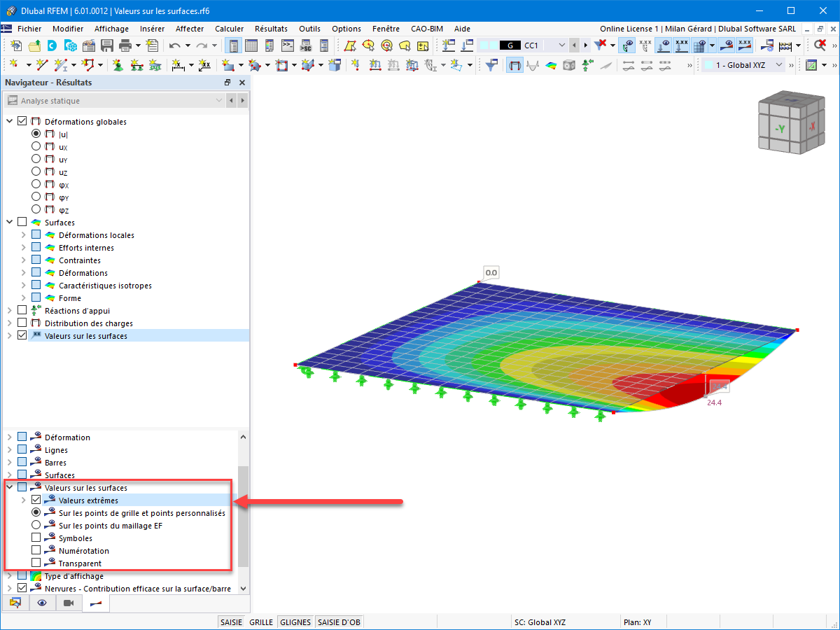The image size is (840, 630).
Task: Toggle the GRILLE status bar button
Action: tap(261, 622)
